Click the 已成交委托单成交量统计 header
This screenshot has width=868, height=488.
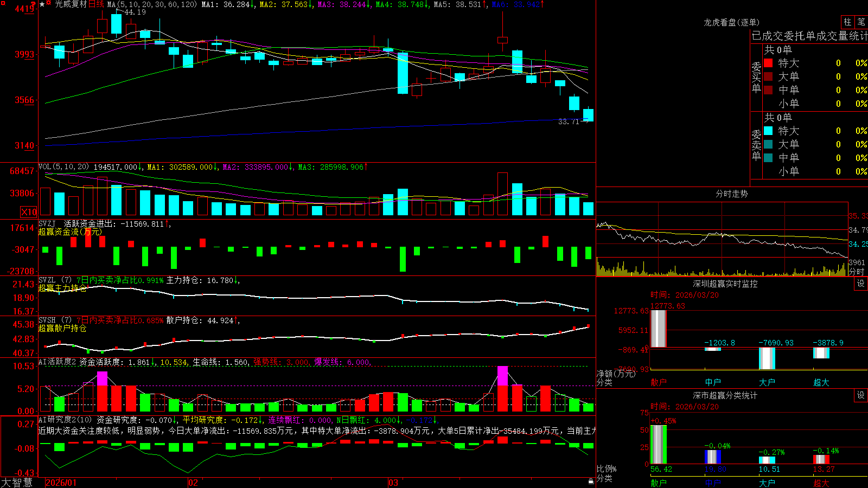pos(810,36)
